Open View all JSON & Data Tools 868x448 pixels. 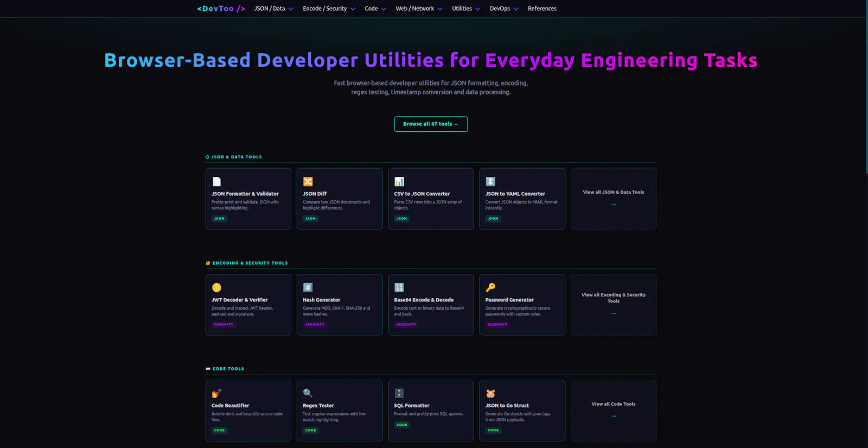coord(614,199)
